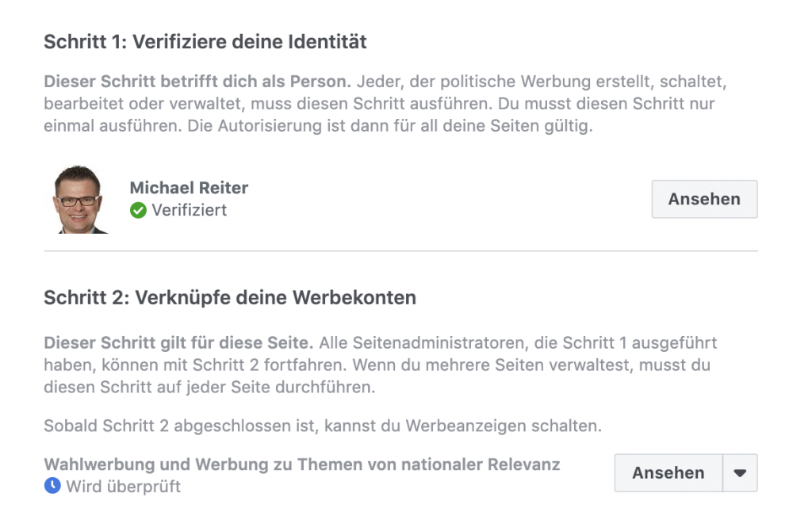The image size is (812, 531).
Task: Click the heading Schritt 2: Verknüpfe deine Werbekonten
Action: click(x=230, y=298)
